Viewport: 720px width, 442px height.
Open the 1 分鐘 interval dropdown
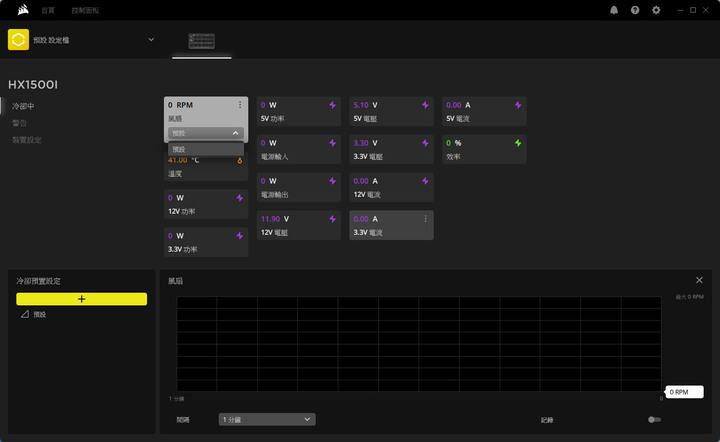coord(267,420)
